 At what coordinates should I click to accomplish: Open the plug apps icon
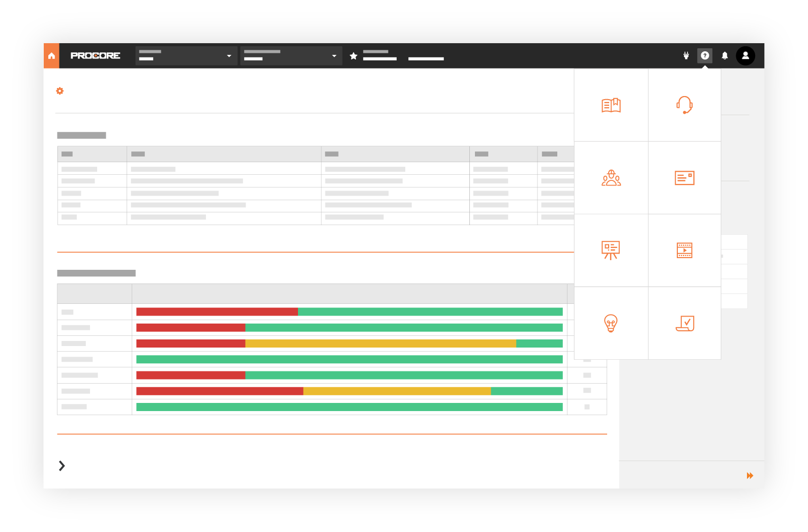[x=686, y=56]
